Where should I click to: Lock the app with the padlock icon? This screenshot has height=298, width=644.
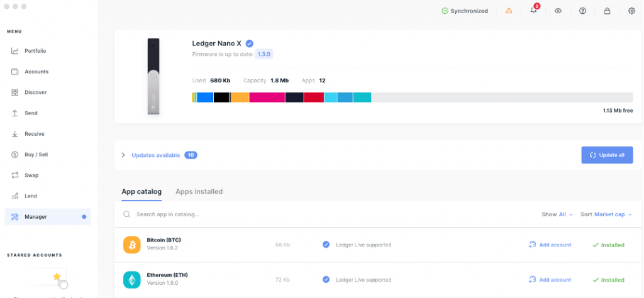[607, 11]
